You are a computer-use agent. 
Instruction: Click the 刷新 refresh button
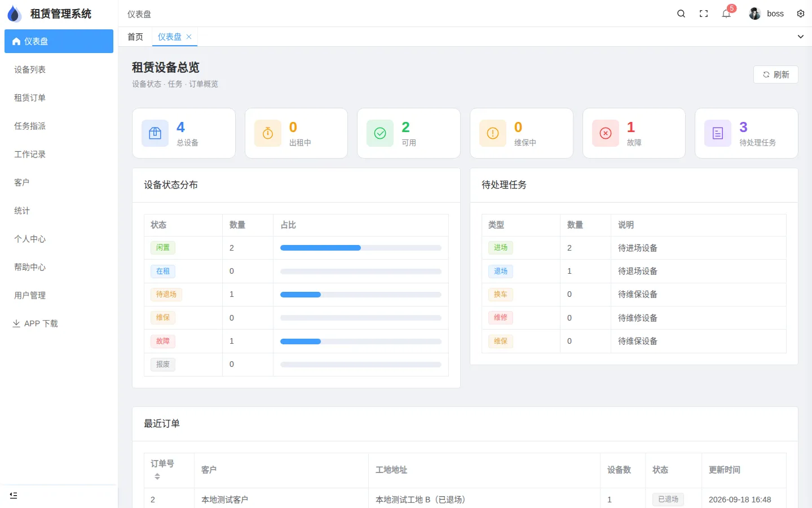776,75
